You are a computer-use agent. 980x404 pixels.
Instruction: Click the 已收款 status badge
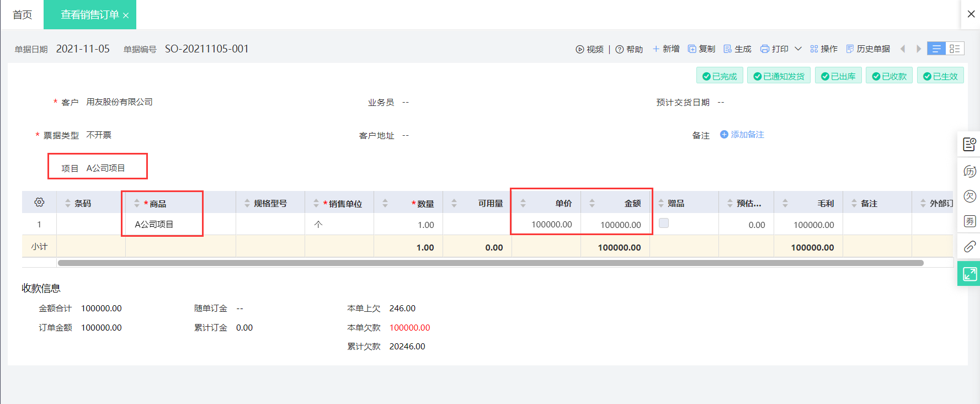pos(889,76)
